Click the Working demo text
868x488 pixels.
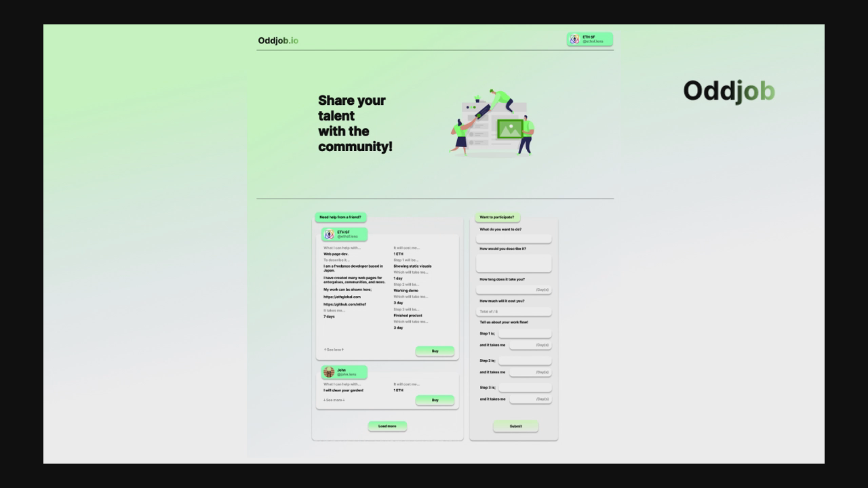(406, 291)
